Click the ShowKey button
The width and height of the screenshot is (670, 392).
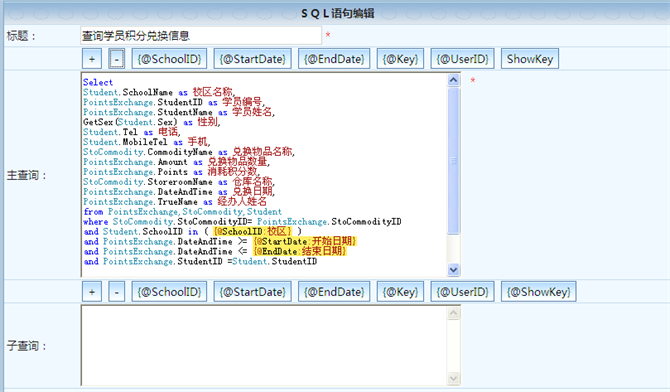530,59
